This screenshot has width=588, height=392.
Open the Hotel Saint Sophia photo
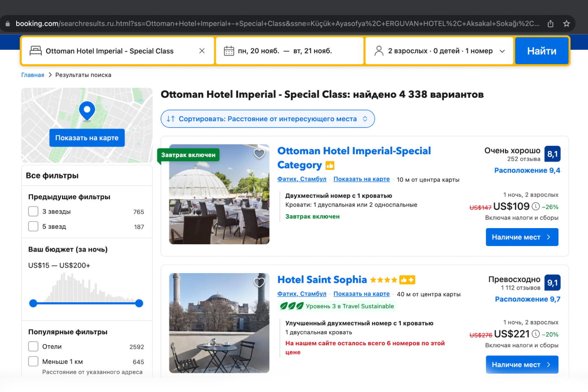click(x=219, y=323)
